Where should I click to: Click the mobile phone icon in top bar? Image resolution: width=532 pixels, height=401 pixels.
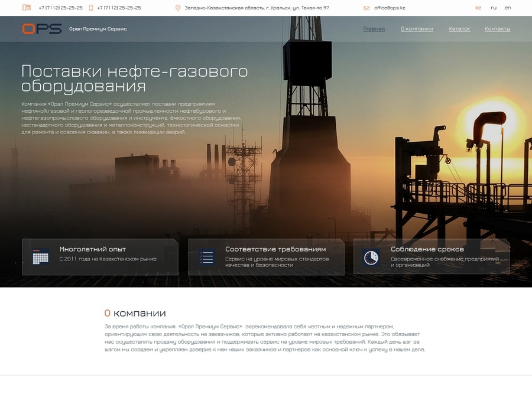point(91,8)
